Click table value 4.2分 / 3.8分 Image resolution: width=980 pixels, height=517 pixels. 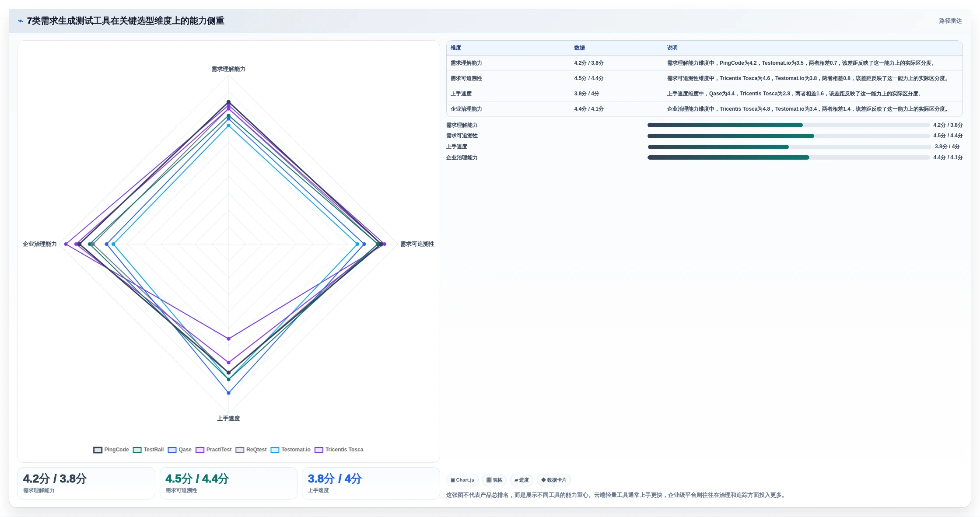(x=589, y=63)
